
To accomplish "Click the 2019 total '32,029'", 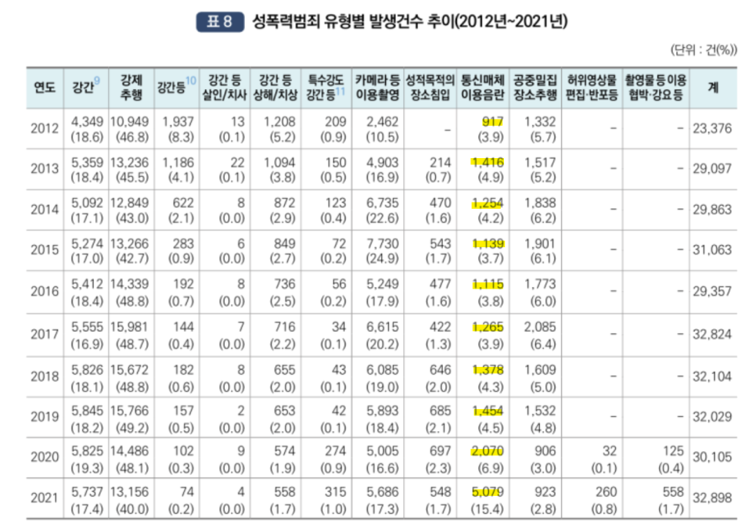I will 712,417.
